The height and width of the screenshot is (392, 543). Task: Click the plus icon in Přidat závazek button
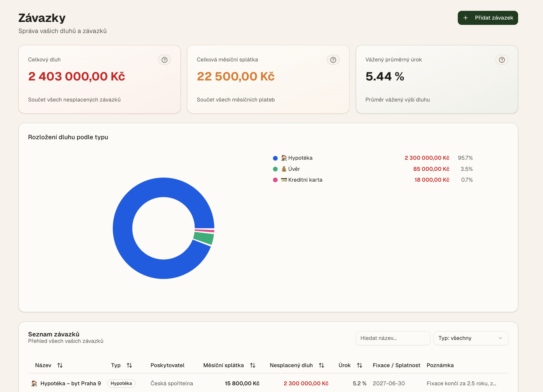pyautogui.click(x=465, y=18)
